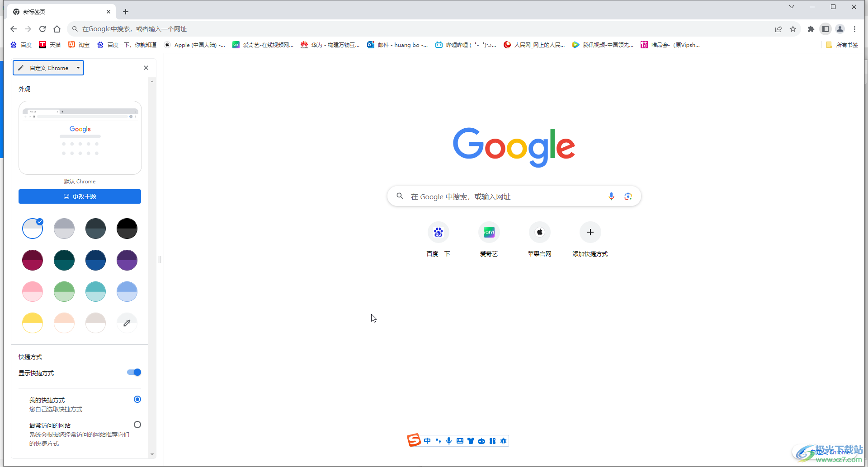Open the 哔哩哔哩 bookmark
This screenshot has height=467, width=868.
[466, 45]
